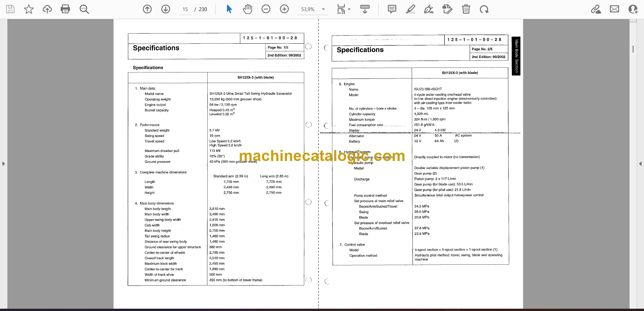Viewport: 644px width, 311px height.
Task: Click the trash delete icon
Action: pos(466,9)
